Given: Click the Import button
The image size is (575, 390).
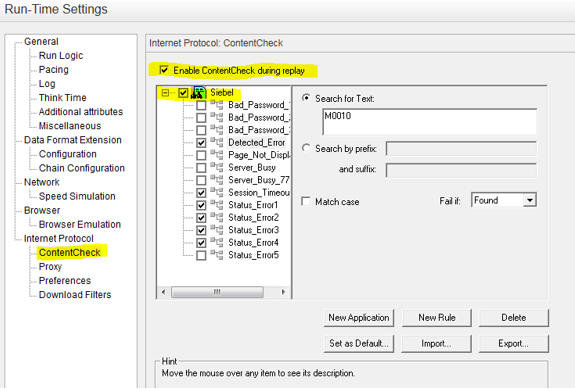Looking at the screenshot, I should [x=437, y=343].
